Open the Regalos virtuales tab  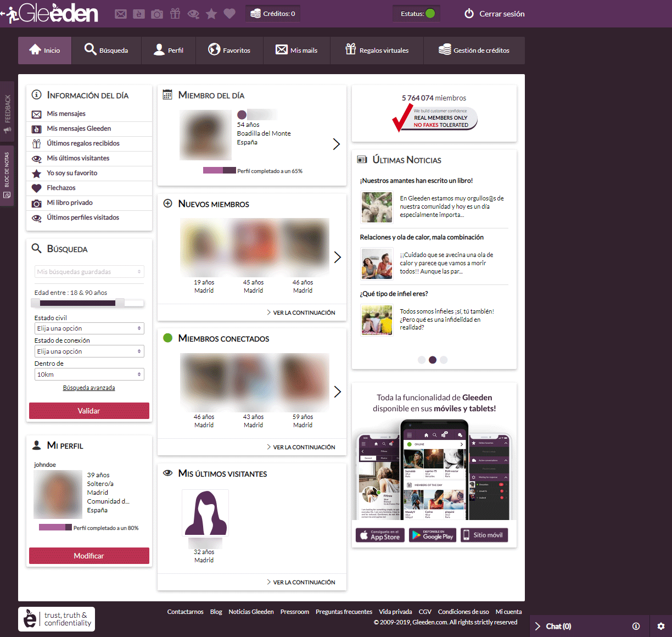[377, 51]
